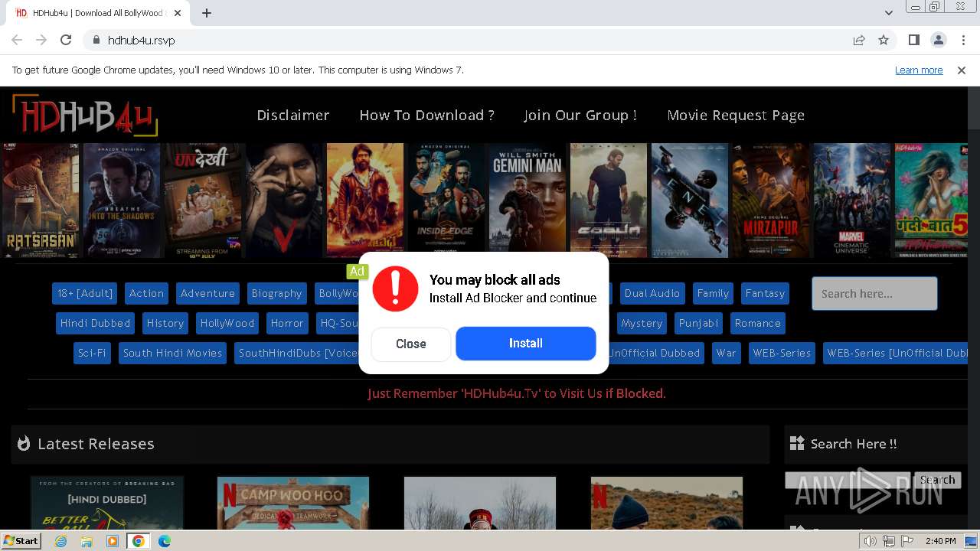Select the Horror category tag
The width and height of the screenshot is (980, 551).
pos(287,323)
